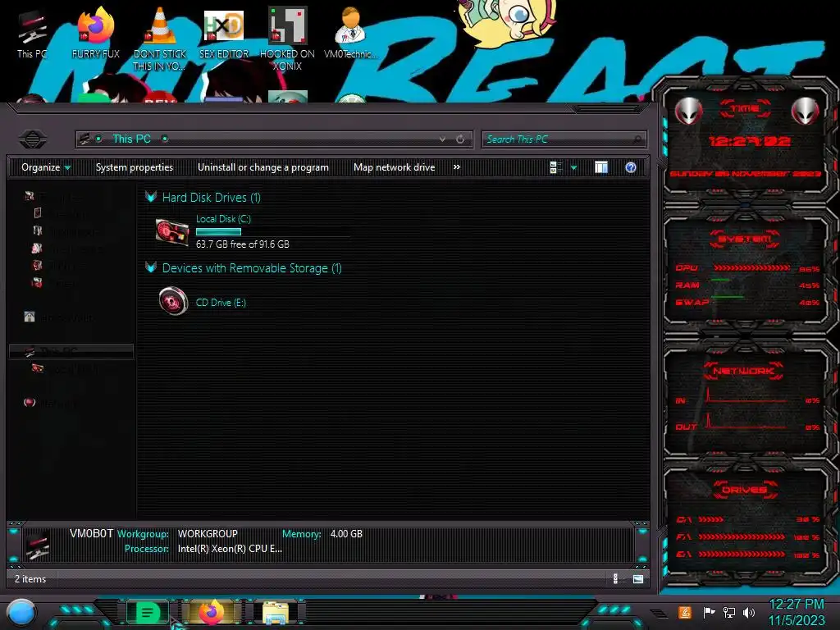Collapse the Hard Disk Drives group
Image resolution: width=840 pixels, height=630 pixels.
(x=151, y=197)
